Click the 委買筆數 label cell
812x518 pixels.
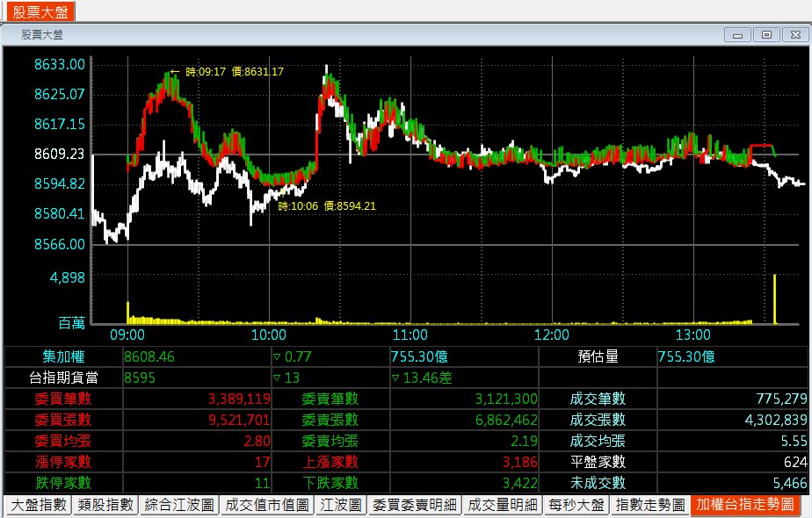click(63, 399)
